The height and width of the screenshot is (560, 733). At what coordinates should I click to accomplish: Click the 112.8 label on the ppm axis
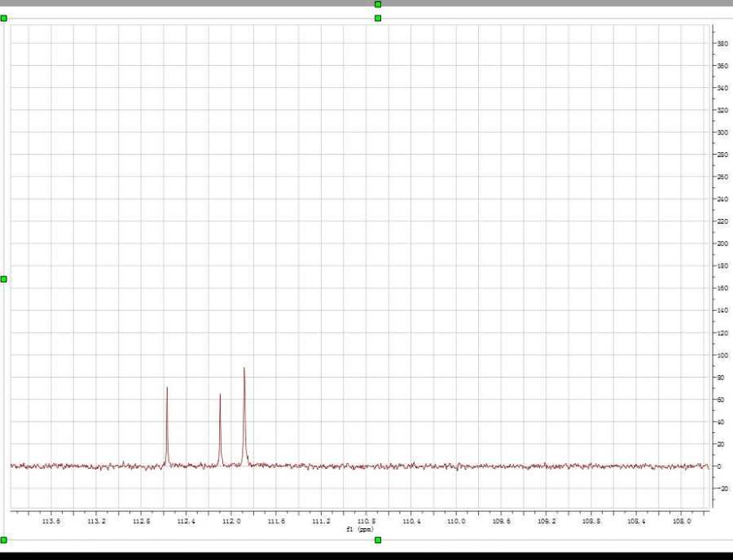pos(141,521)
